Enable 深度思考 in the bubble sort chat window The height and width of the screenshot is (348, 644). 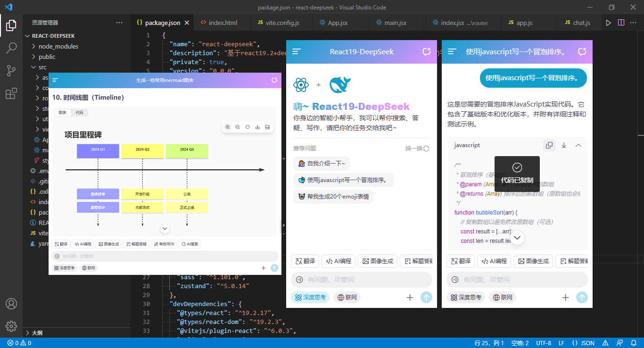(466, 298)
